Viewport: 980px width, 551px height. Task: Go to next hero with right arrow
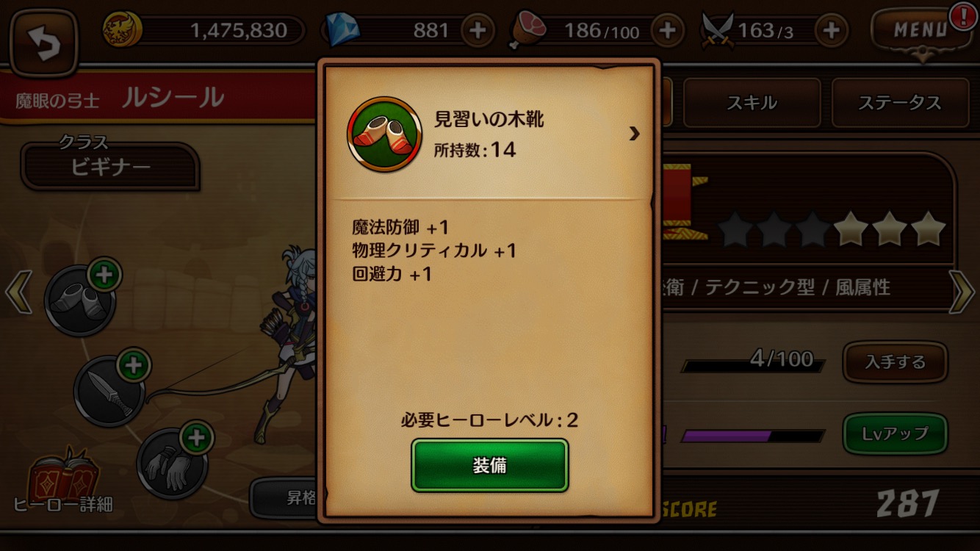(962, 291)
